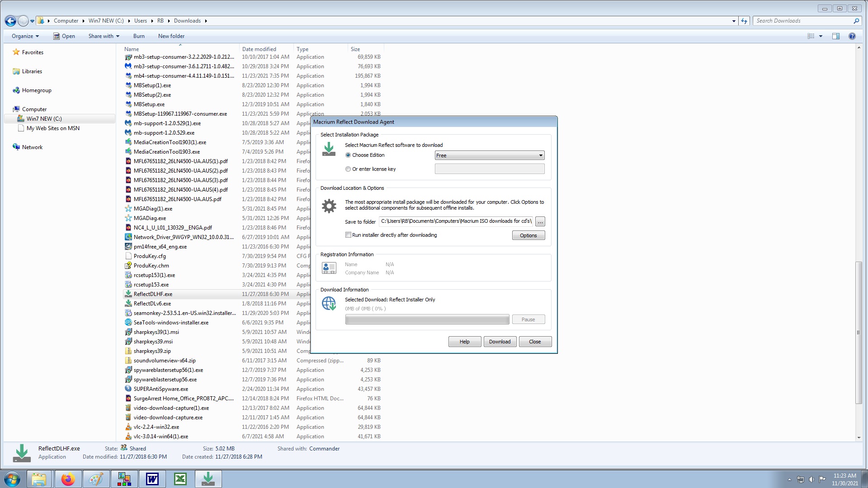Select SeaTools-windows-installer.exe icon

pyautogui.click(x=128, y=323)
